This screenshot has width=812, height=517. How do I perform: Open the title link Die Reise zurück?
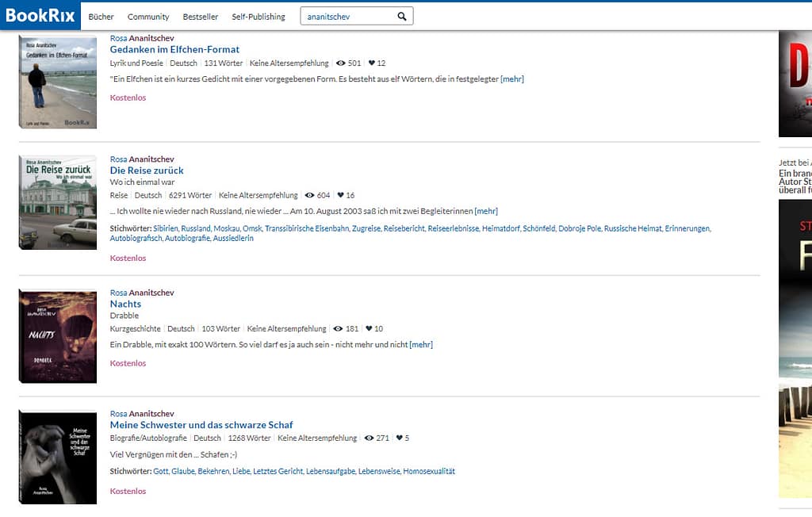click(147, 170)
